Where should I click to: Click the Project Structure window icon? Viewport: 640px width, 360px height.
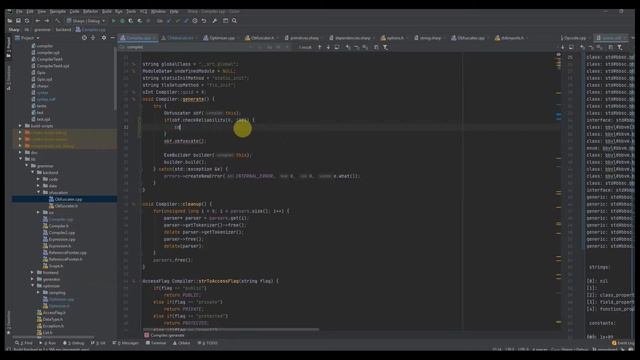point(225,21)
